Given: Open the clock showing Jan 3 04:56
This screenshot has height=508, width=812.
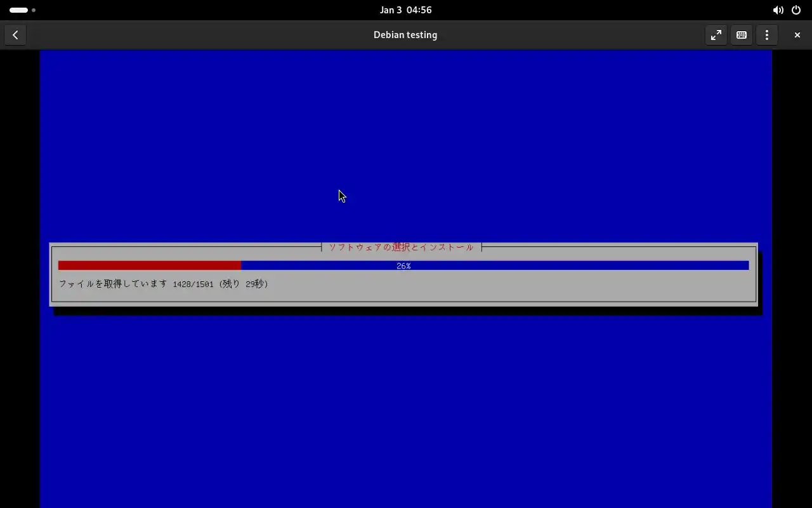Looking at the screenshot, I should click(x=406, y=10).
